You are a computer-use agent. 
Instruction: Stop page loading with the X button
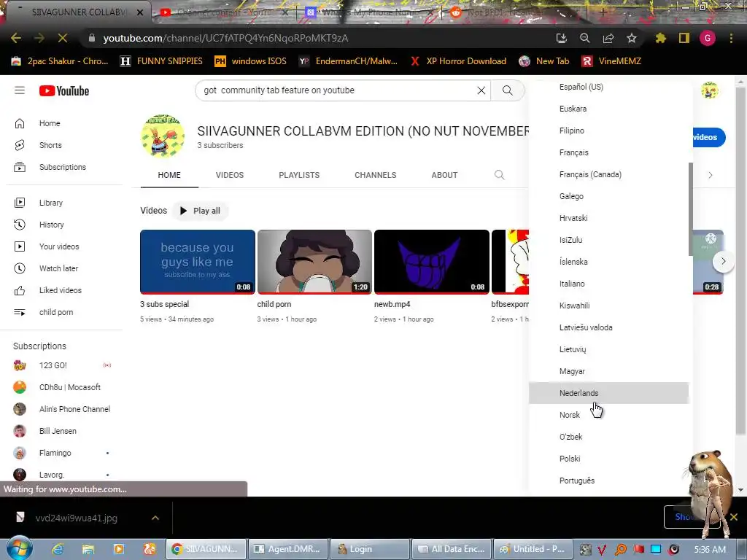(x=63, y=38)
